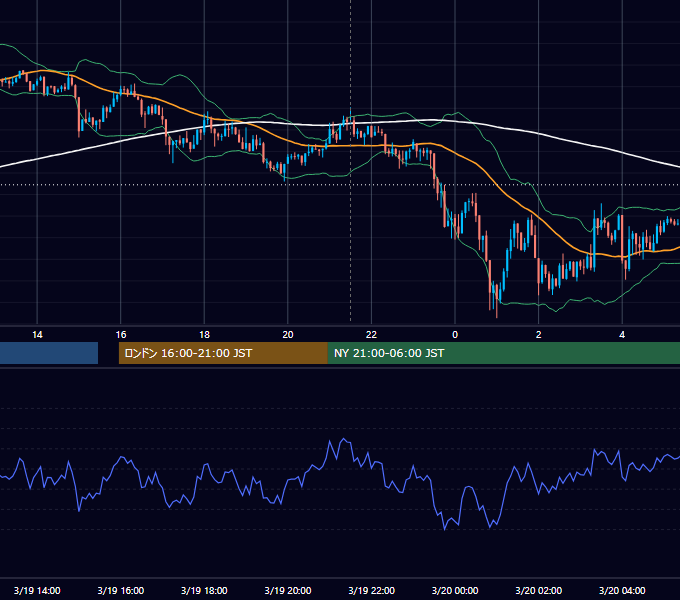Click the 3/20 02:00 time label

tap(539, 590)
